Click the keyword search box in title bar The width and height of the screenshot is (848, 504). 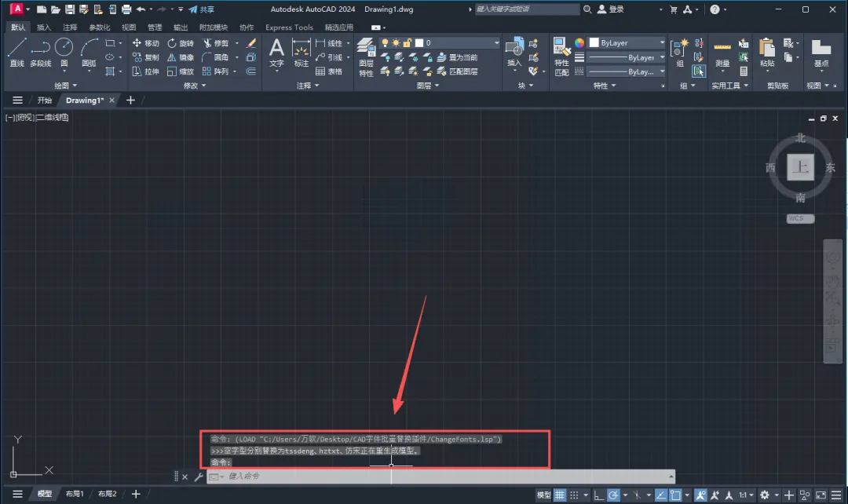point(527,9)
